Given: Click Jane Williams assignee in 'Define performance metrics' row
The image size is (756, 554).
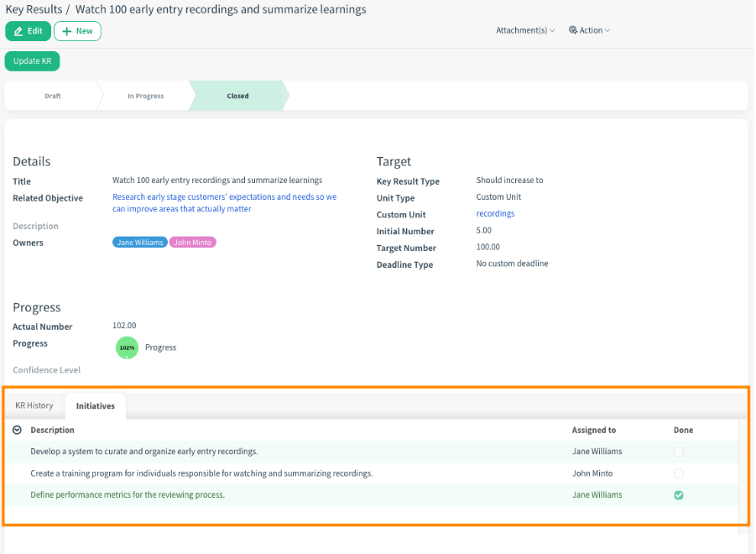Looking at the screenshot, I should tap(597, 495).
